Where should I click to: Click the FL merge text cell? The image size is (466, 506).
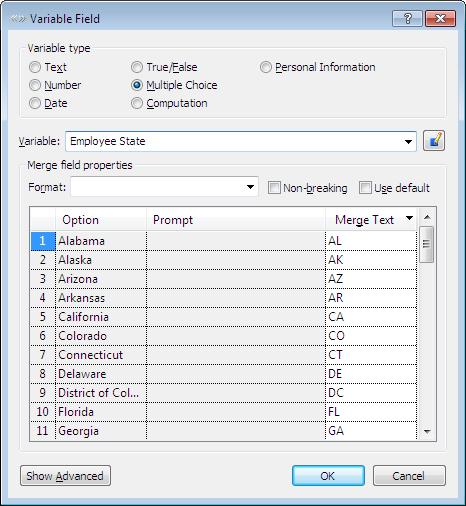pos(371,412)
